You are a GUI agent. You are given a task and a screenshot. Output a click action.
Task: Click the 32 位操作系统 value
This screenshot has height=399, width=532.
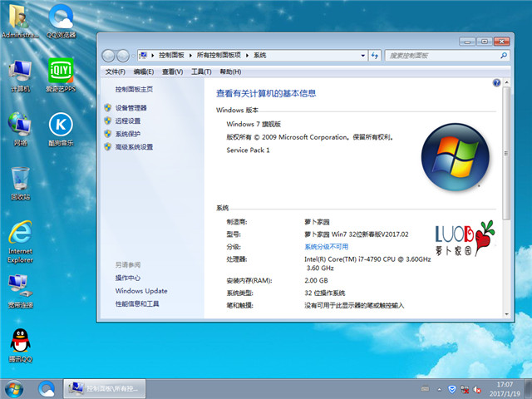[325, 293]
